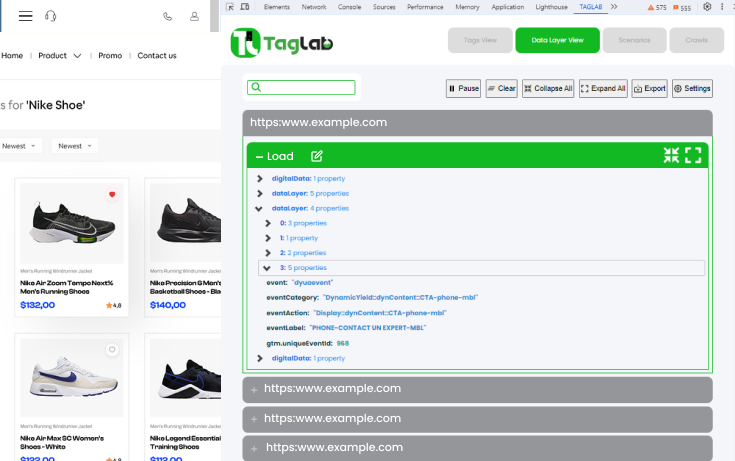Open the TagLab Settings button

point(692,89)
